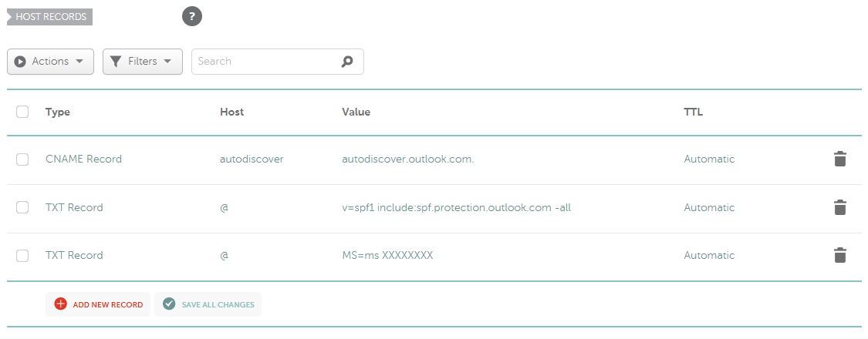The image size is (868, 339).
Task: Edit the MS=ms XXXXXXXX value
Action: click(387, 255)
